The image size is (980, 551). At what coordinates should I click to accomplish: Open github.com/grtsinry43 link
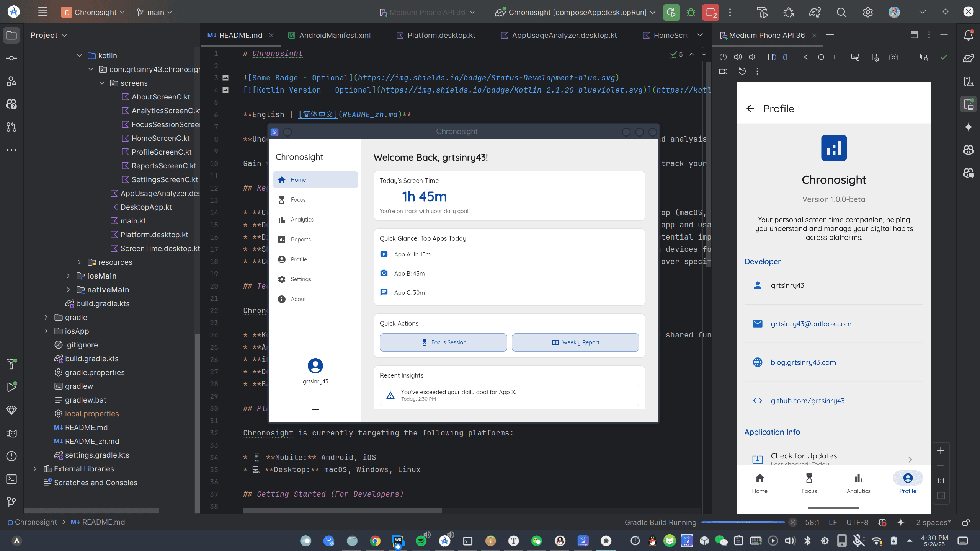(x=808, y=401)
